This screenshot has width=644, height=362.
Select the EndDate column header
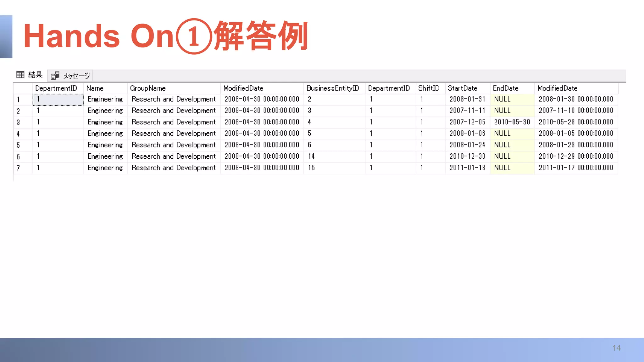coord(512,88)
